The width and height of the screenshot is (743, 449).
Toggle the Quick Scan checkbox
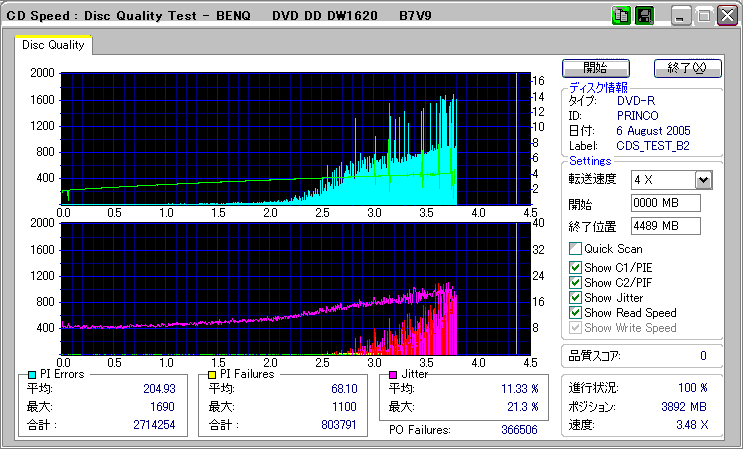click(x=575, y=248)
